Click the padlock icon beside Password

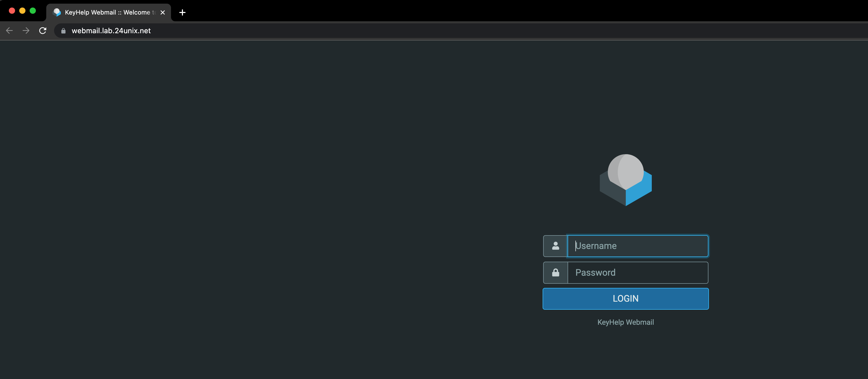pyautogui.click(x=555, y=273)
